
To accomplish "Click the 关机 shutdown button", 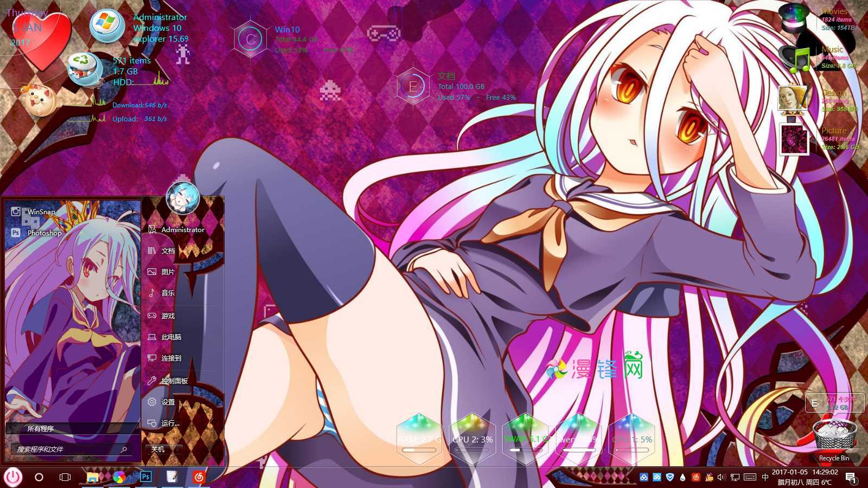I will (158, 449).
